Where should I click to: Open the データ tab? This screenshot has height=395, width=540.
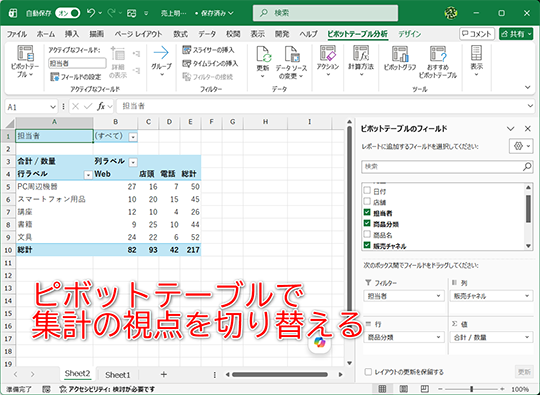(x=207, y=34)
